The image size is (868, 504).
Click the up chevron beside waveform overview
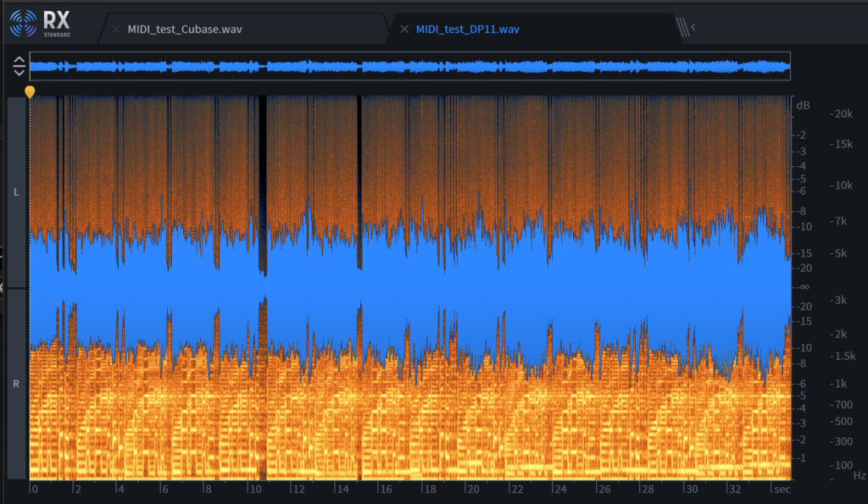click(19, 60)
